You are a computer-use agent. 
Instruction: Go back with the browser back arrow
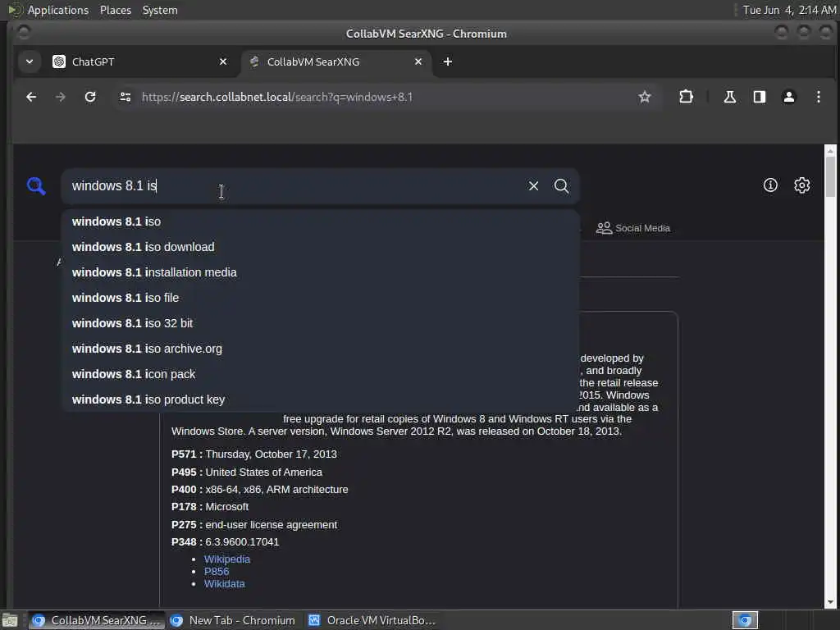tap(32, 97)
